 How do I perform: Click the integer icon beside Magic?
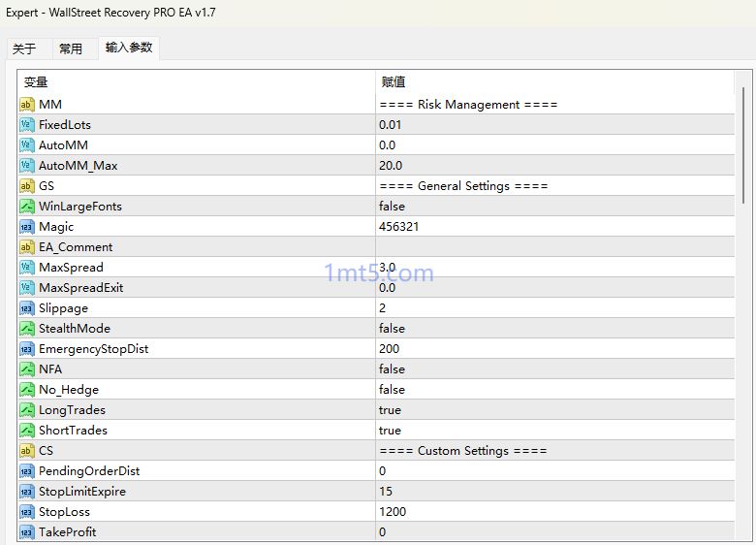tap(27, 227)
